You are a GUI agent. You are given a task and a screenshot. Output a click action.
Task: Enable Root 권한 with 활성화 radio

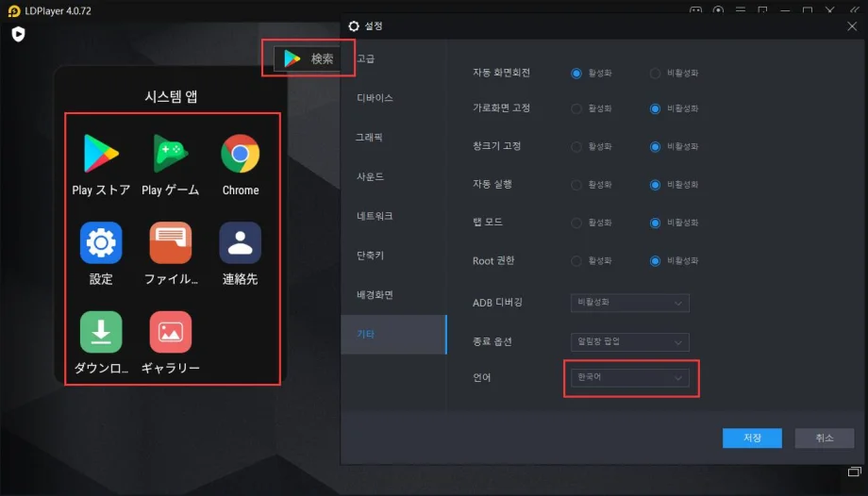click(x=576, y=261)
